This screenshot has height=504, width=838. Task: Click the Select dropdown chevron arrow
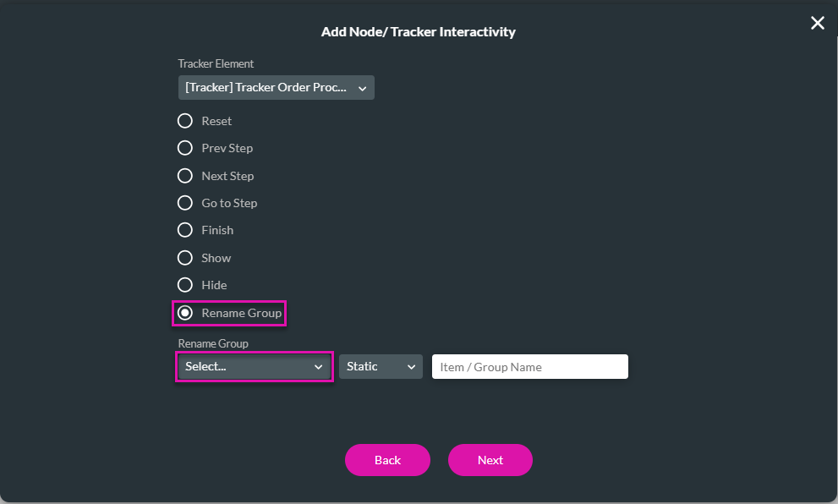(x=319, y=367)
